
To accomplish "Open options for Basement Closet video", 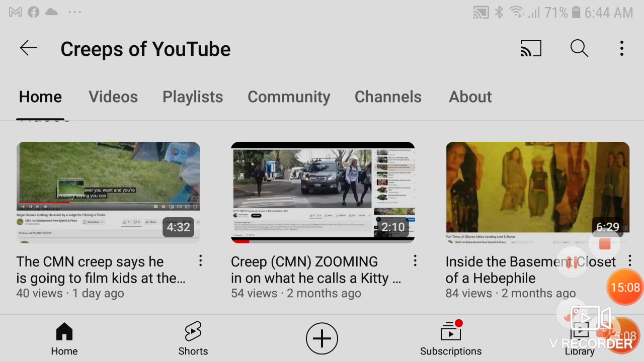I will [630, 260].
